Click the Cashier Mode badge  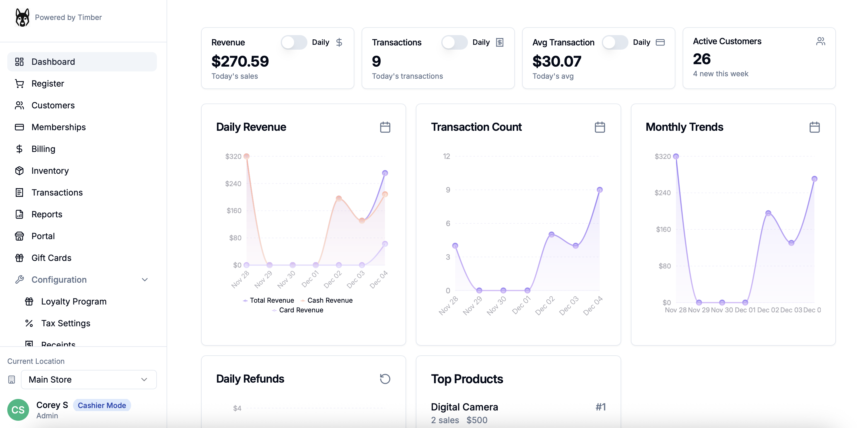(x=102, y=405)
